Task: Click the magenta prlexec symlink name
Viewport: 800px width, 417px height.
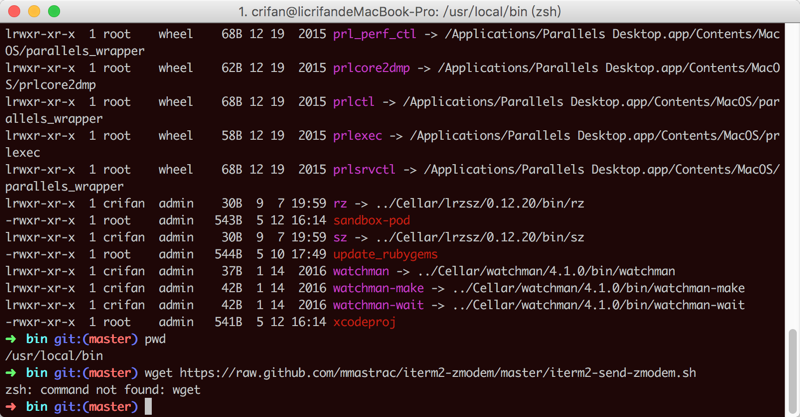Action: click(356, 135)
